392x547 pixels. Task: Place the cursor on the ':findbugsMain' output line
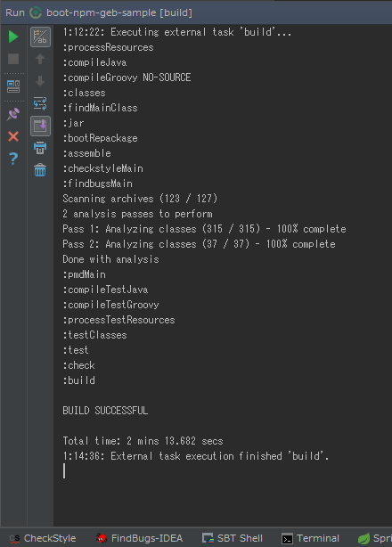(x=97, y=184)
